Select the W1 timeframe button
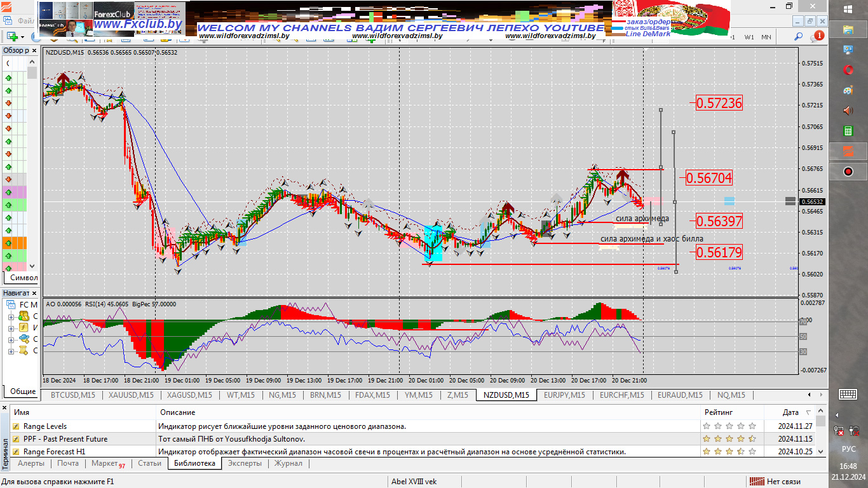The image size is (868, 488). pyautogui.click(x=750, y=37)
